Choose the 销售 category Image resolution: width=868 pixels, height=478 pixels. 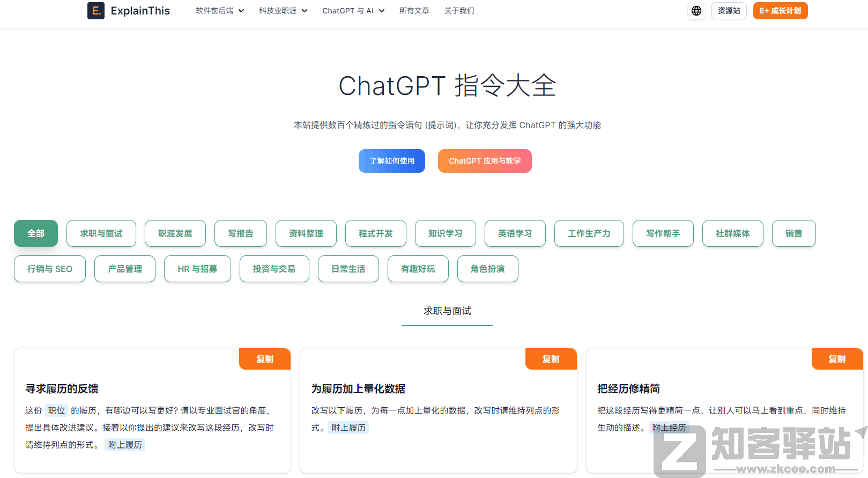(x=794, y=233)
